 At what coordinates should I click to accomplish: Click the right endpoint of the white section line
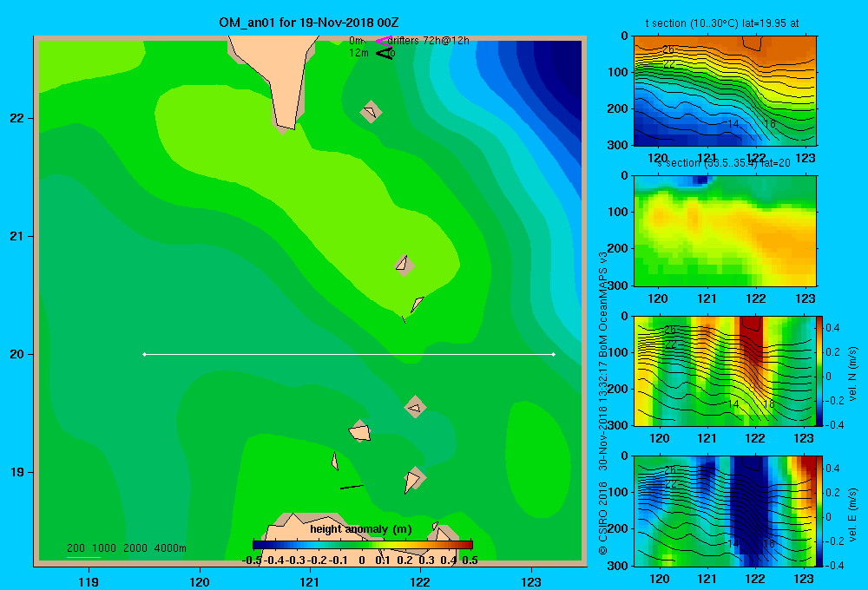click(x=554, y=354)
